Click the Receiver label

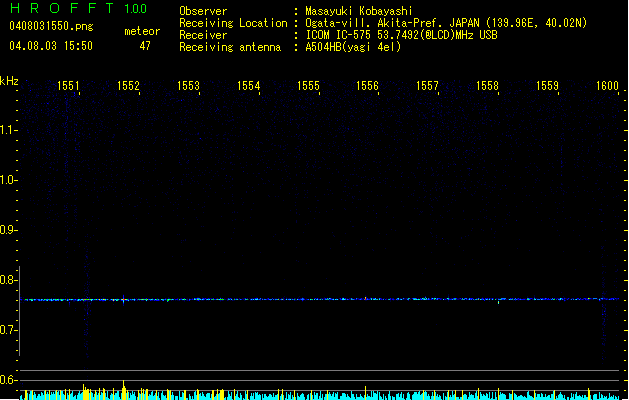tap(203, 35)
